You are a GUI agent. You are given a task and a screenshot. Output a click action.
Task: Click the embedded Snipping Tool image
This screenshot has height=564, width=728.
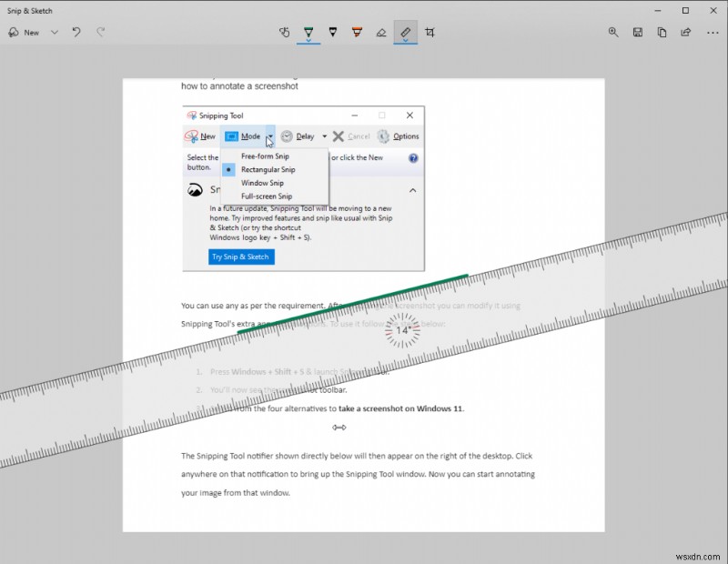tap(303, 188)
